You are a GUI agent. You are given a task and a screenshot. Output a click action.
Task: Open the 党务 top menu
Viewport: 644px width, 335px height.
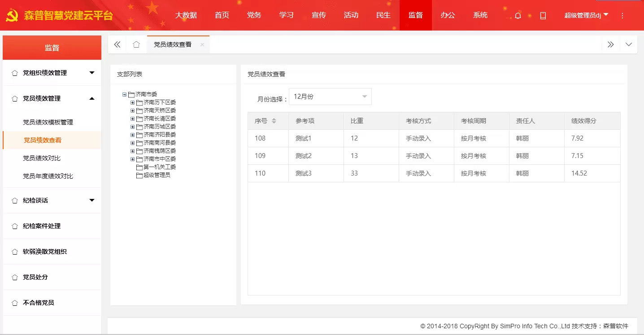[x=254, y=15]
